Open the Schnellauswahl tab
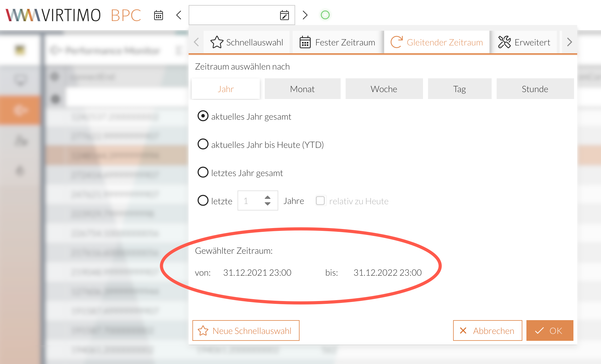 247,42
